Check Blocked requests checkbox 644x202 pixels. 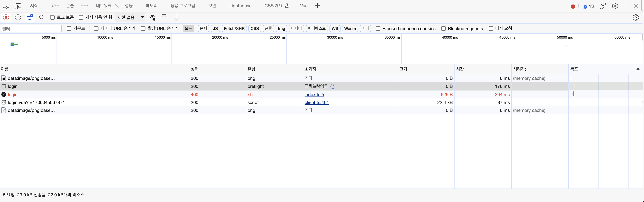443,28
